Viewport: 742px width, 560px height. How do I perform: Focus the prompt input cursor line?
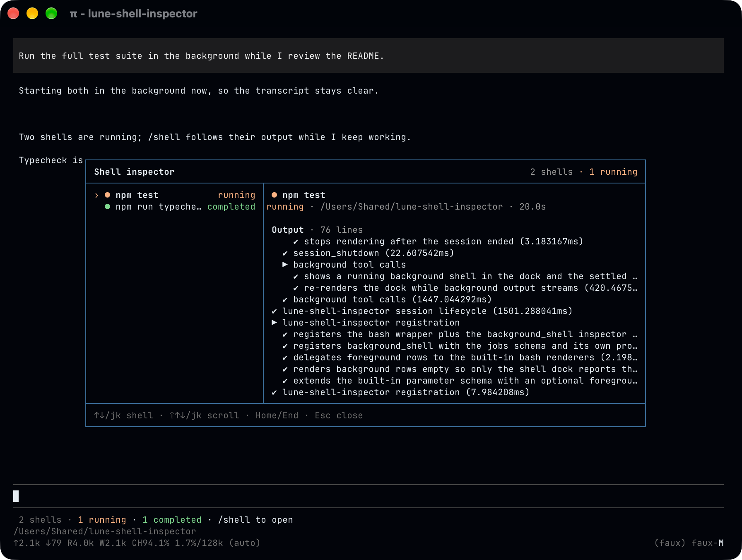point(369,496)
